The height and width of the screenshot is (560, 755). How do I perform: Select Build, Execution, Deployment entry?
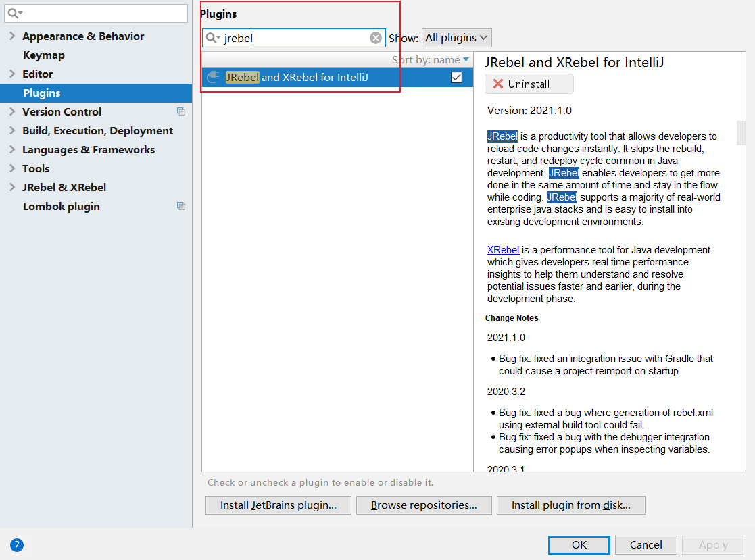point(98,131)
